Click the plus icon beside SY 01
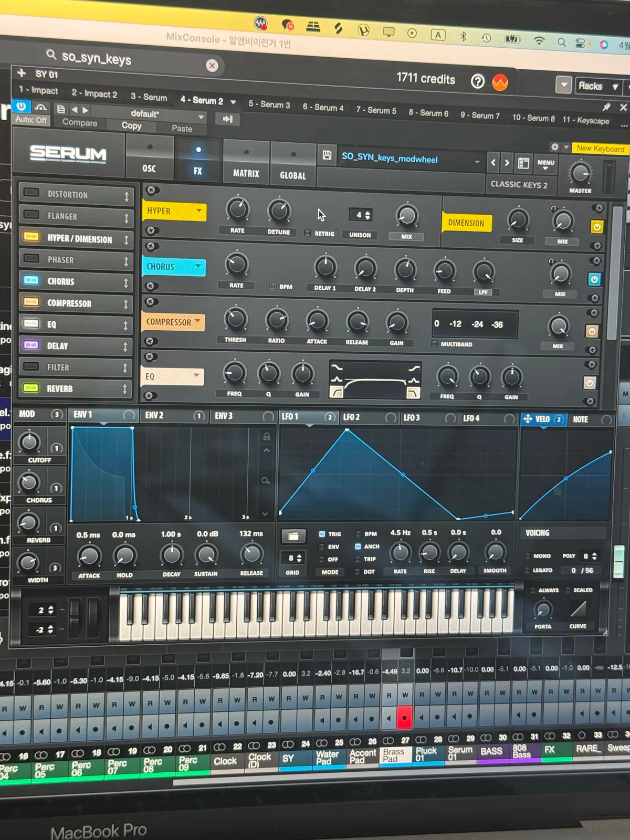Screen dimensions: 630x840 click(22, 72)
